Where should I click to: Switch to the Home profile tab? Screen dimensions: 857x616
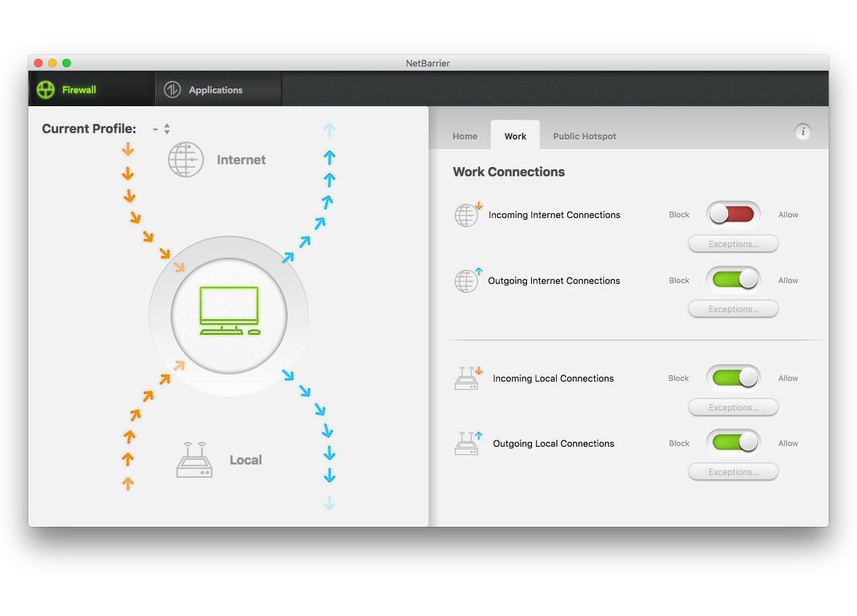click(x=465, y=136)
